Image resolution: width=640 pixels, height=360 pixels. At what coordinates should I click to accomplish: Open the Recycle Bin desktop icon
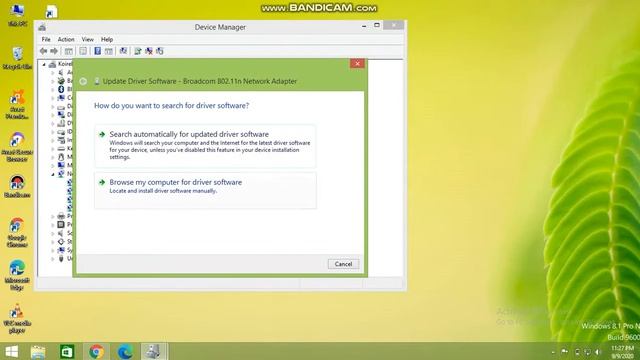coord(17,58)
